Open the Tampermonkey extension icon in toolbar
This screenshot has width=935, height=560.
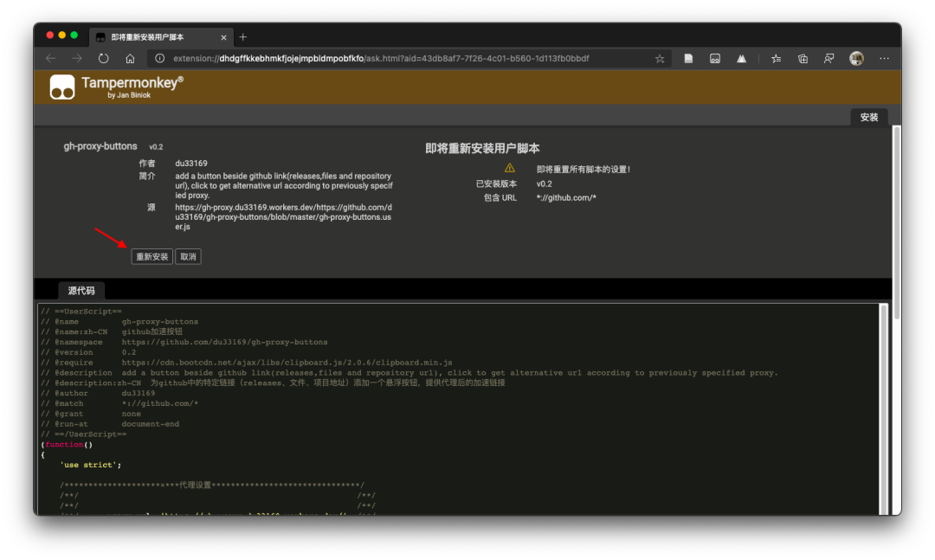715,59
